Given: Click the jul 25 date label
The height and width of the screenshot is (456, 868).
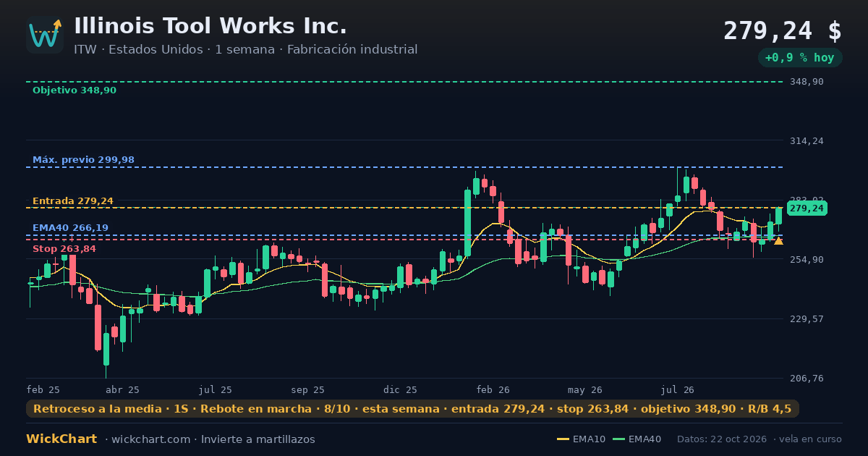Looking at the screenshot, I should [x=216, y=390].
